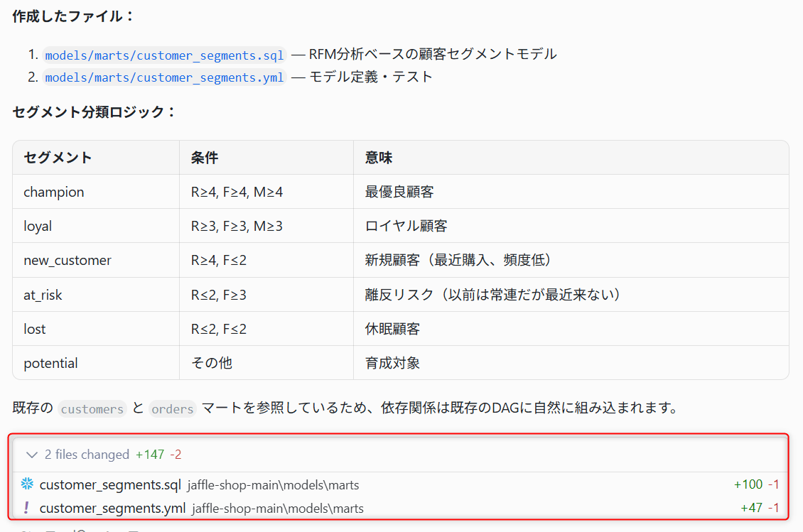803x532 pixels.
Task: Click the snowflake icon beside customer_segments.sql
Action: pos(27,484)
